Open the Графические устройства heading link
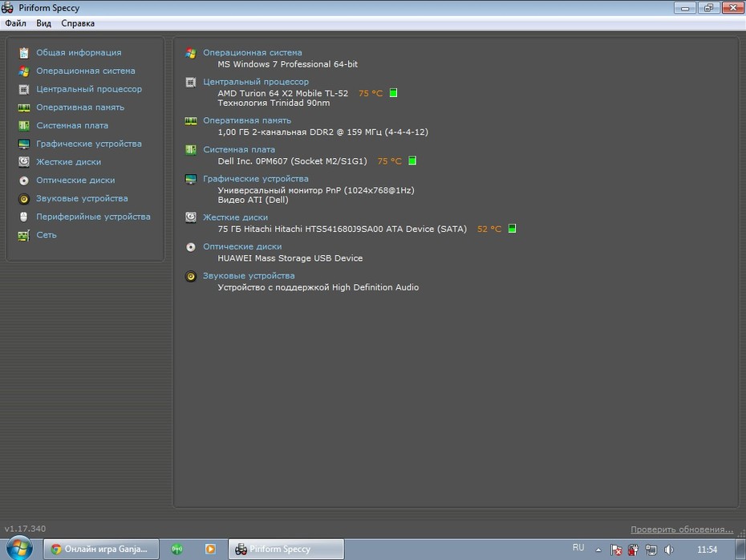This screenshot has height=560, width=746. click(x=256, y=178)
